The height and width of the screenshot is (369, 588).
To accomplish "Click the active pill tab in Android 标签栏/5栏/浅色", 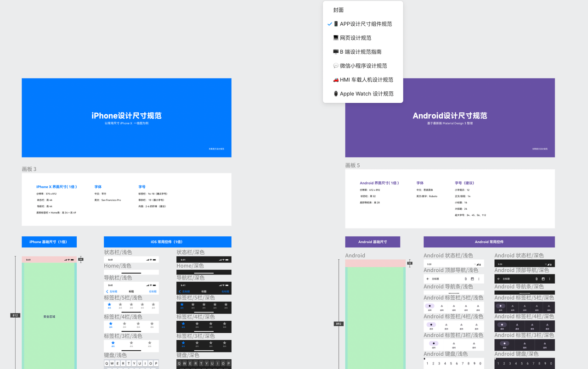I will 429,306.
